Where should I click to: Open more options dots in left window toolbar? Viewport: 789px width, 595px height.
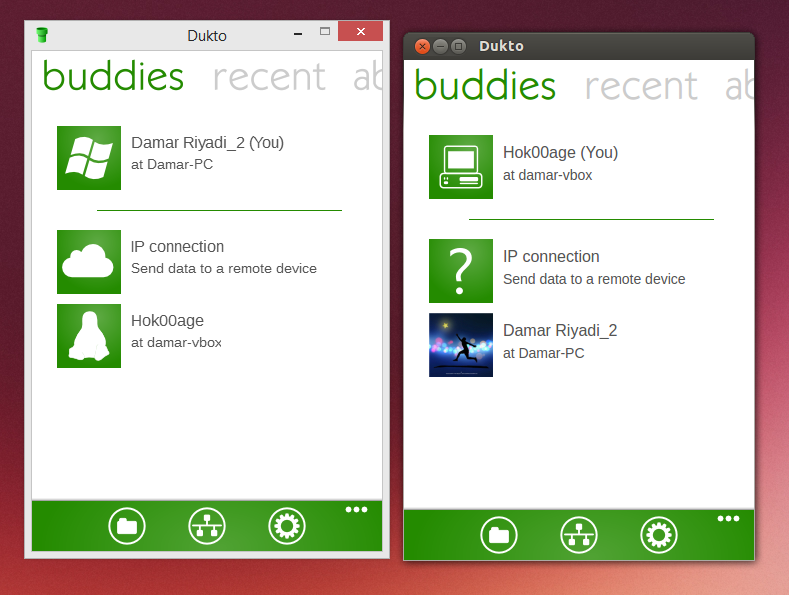(356, 509)
